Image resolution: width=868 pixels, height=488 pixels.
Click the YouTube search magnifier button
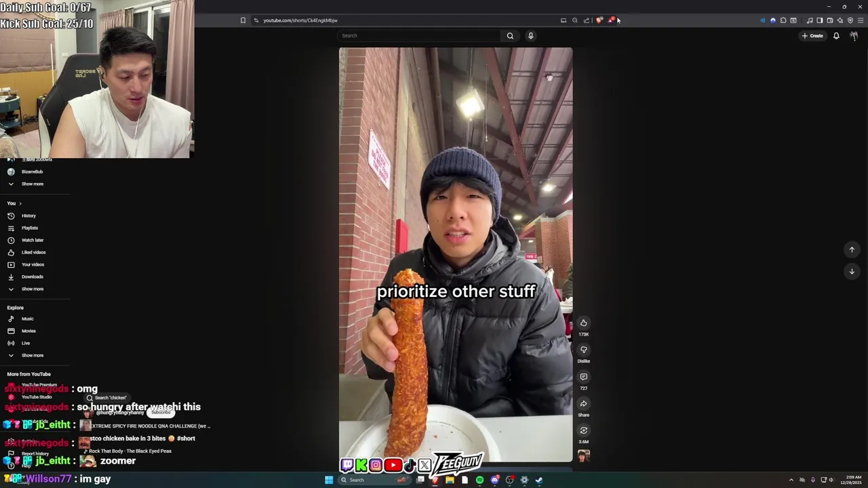(x=510, y=36)
